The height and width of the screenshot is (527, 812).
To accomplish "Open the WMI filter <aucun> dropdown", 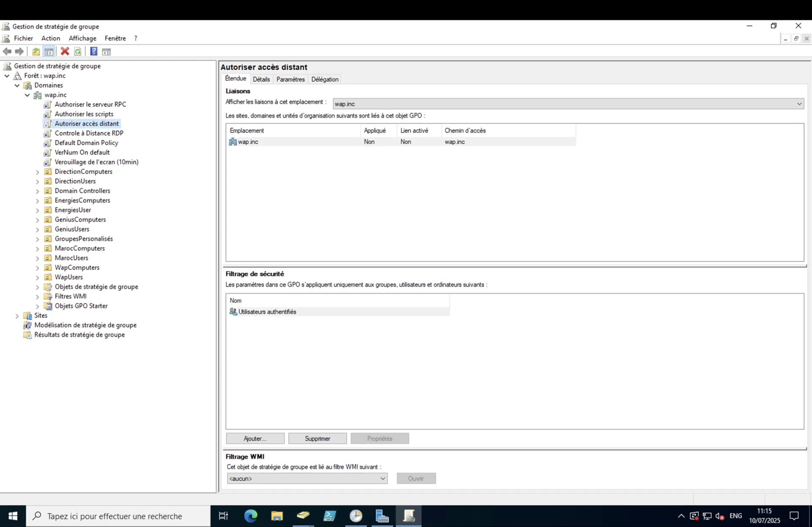I will tap(307, 478).
